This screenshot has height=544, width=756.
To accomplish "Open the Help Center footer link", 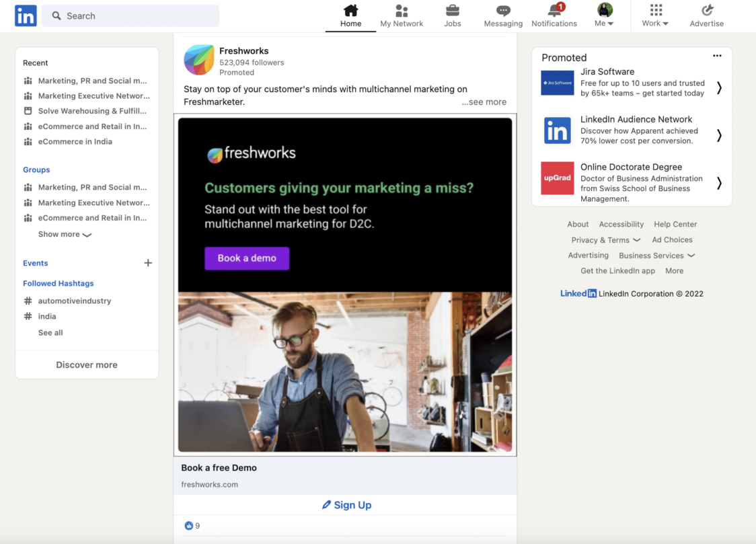I will [x=675, y=224].
